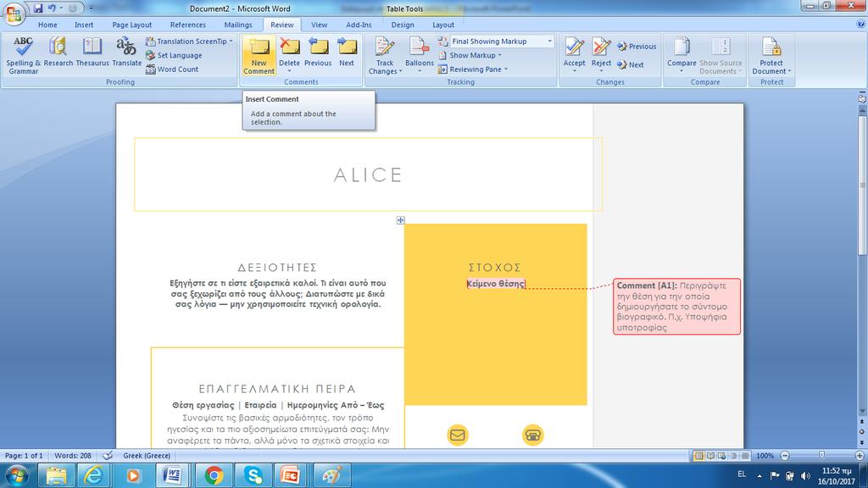Screen dimensions: 868x488
Task: Open Compare documents menu
Action: pyautogui.click(x=682, y=55)
